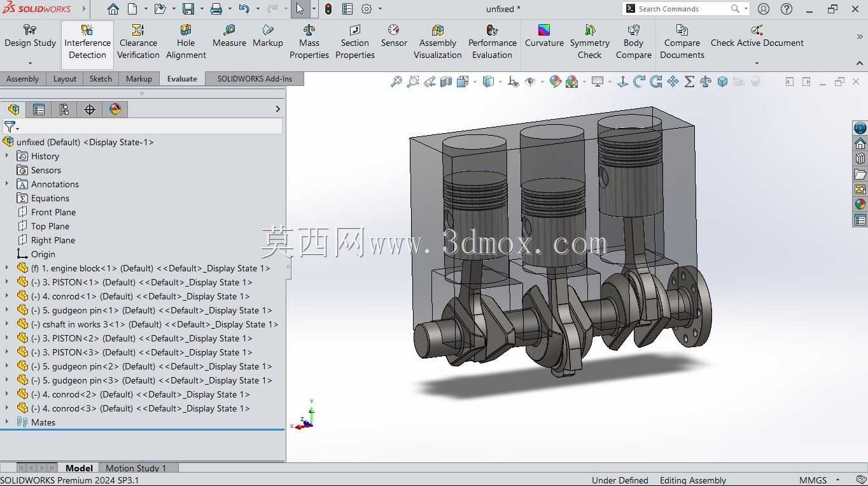Viewport: 868px width, 486px height.
Task: Run Check Active Document
Action: pos(757,36)
